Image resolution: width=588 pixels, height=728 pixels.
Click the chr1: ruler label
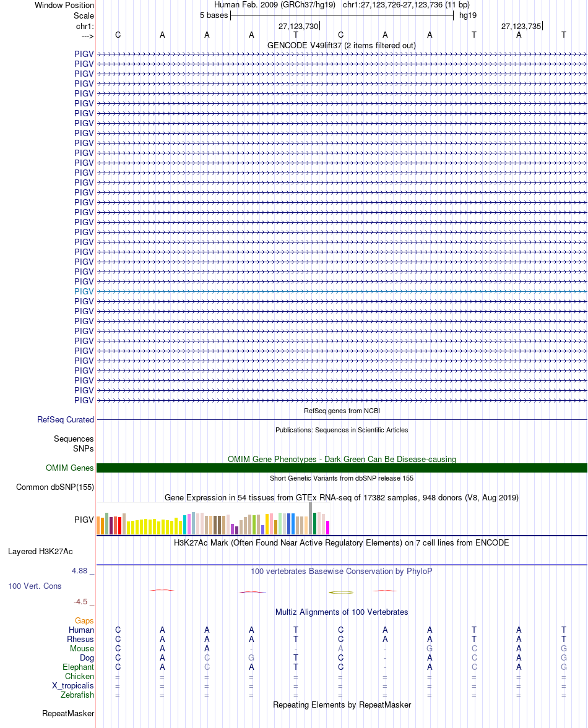[85, 27]
